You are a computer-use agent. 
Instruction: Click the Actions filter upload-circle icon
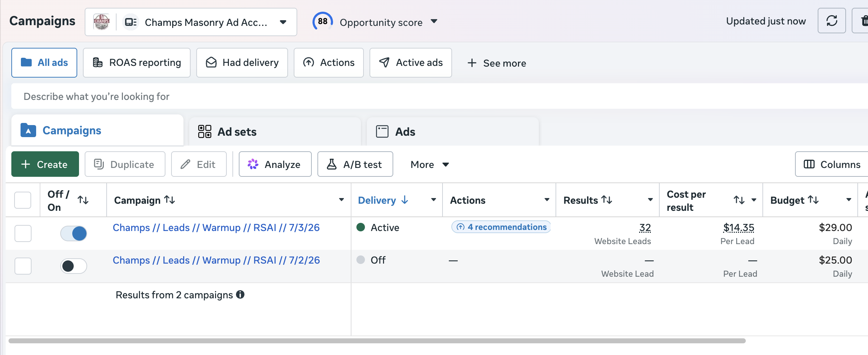[x=309, y=62]
